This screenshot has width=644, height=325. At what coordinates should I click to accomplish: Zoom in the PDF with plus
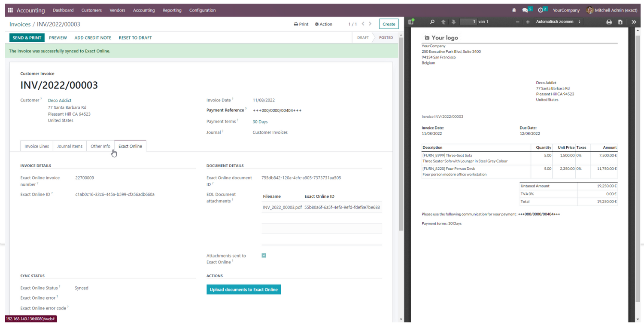tap(528, 22)
